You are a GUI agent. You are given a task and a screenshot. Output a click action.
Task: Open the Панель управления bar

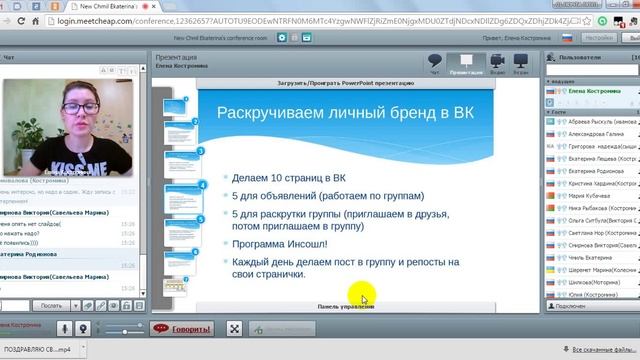coord(346,307)
